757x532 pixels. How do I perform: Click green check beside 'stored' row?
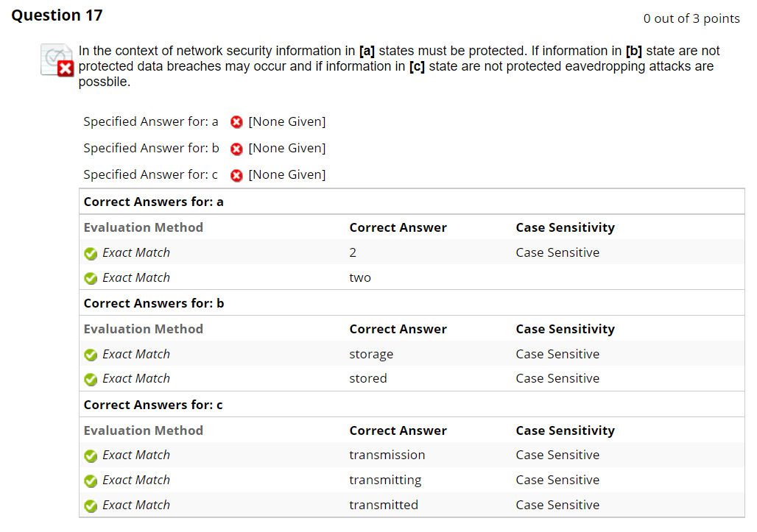tap(91, 380)
